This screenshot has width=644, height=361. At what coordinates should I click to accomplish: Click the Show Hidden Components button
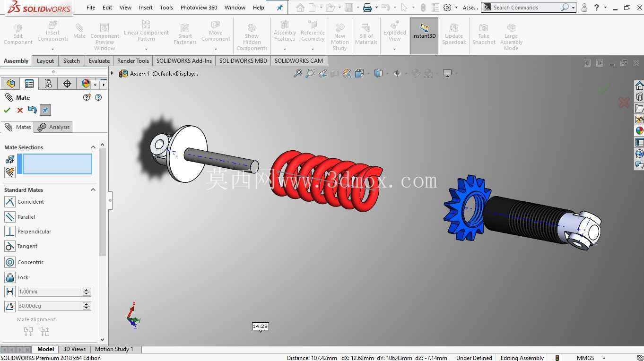252,37
